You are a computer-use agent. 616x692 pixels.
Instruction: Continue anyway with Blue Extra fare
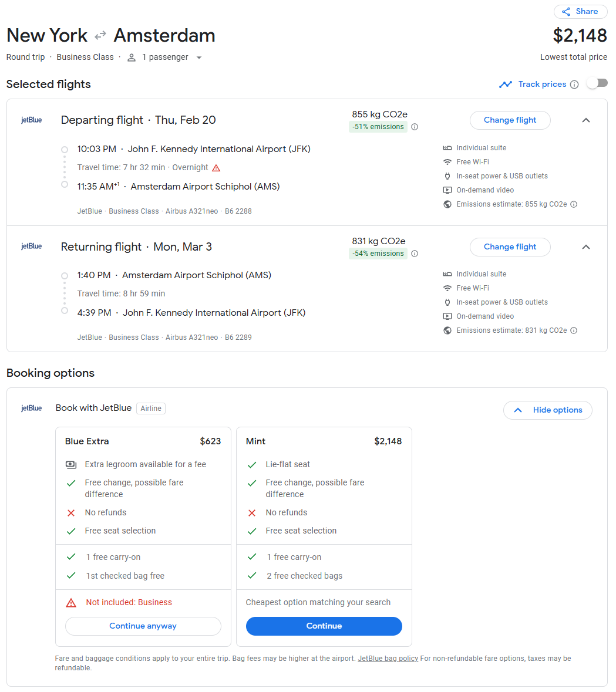(x=143, y=626)
